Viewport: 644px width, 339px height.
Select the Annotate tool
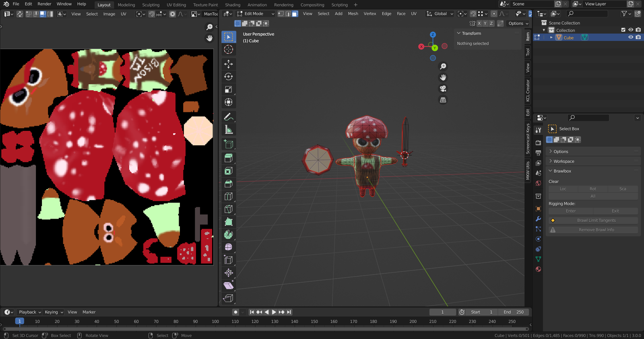(x=229, y=117)
